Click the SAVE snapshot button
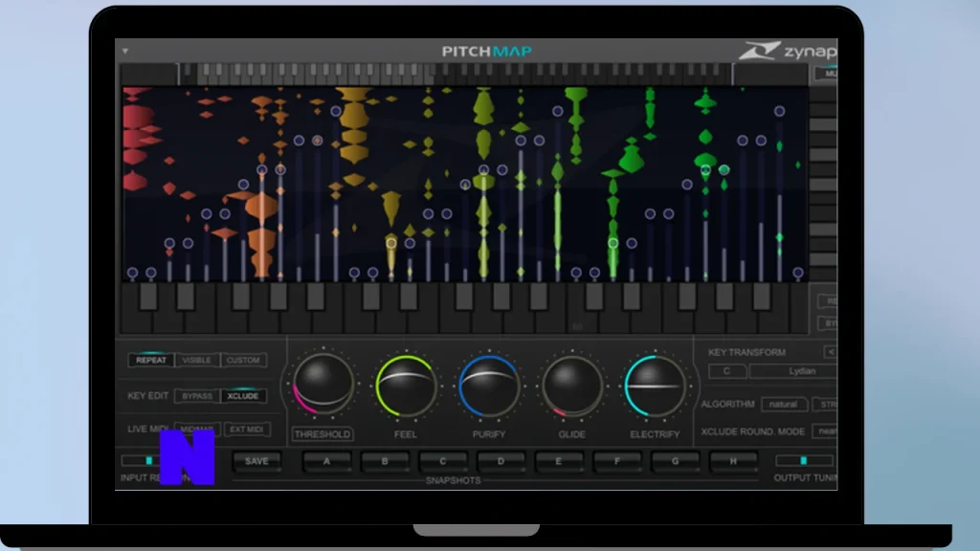The width and height of the screenshot is (980, 551). pos(256,461)
